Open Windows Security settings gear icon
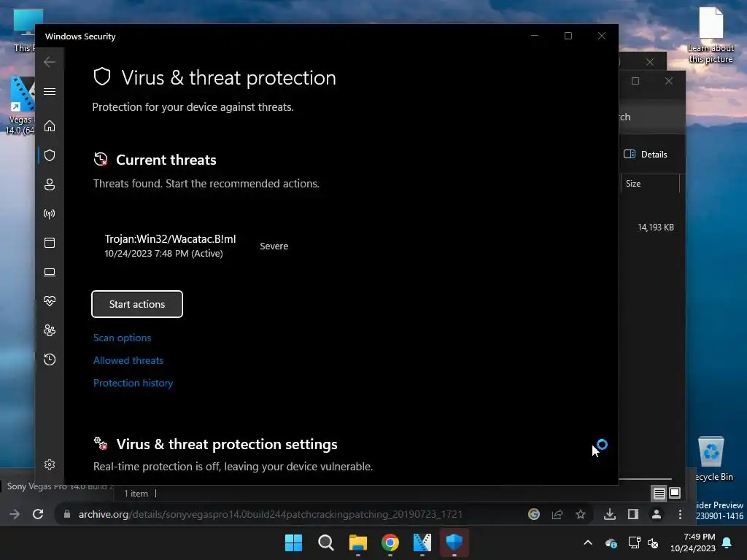Screen dimensions: 747x560 point(50,464)
